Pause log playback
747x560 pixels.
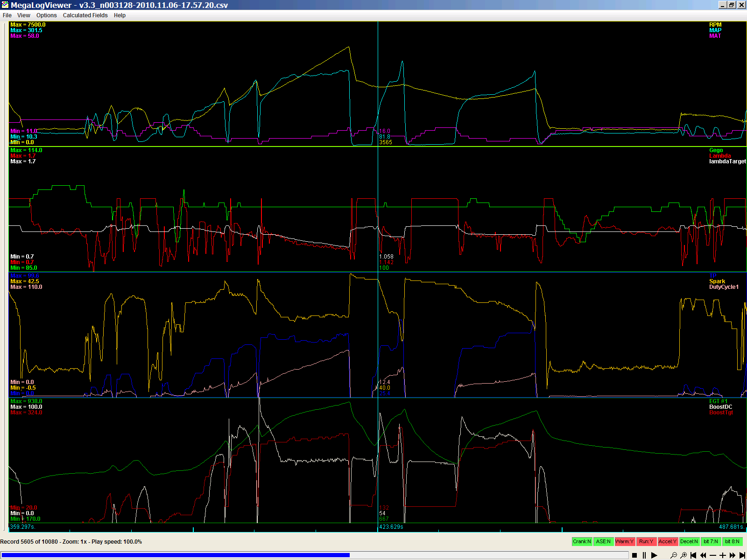tap(644, 555)
